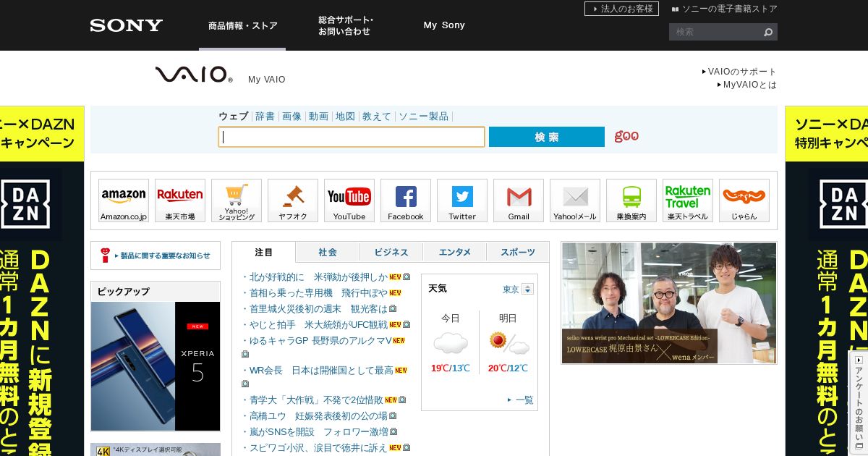The height and width of the screenshot is (456, 868).
Task: Select the 辞書 search category
Action: (265, 116)
